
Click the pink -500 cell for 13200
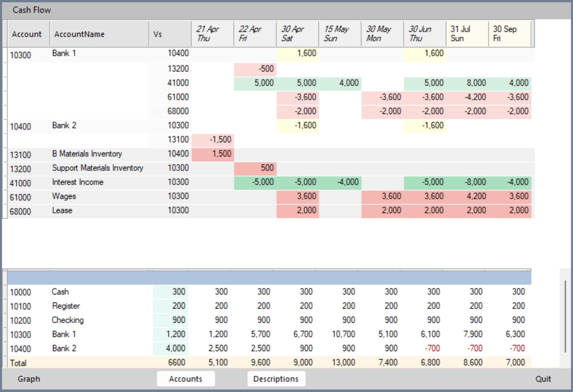(255, 69)
